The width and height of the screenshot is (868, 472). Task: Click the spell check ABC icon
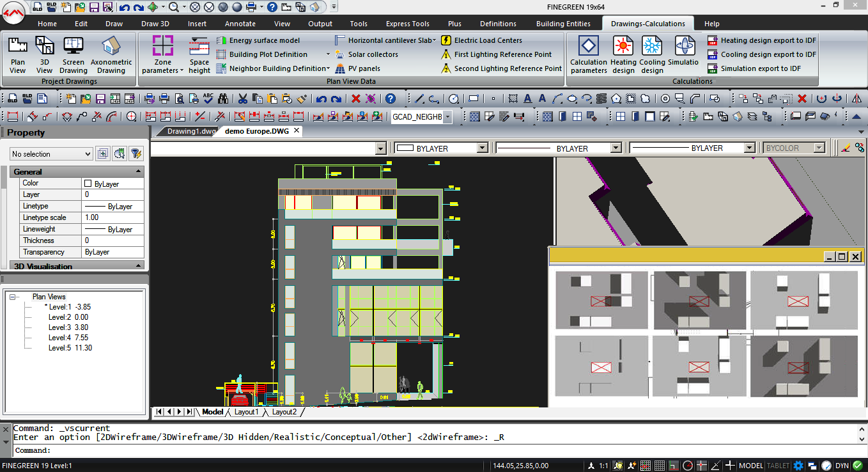coord(208,98)
